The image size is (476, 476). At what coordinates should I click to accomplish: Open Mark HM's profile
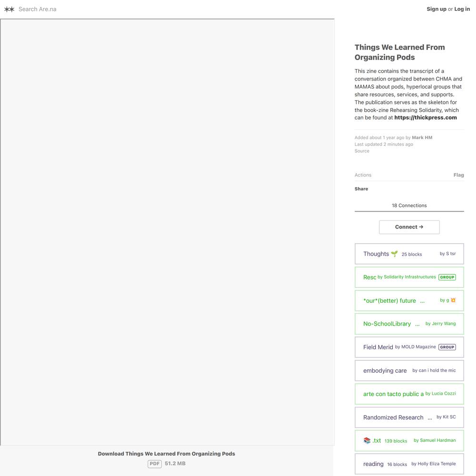click(x=422, y=138)
